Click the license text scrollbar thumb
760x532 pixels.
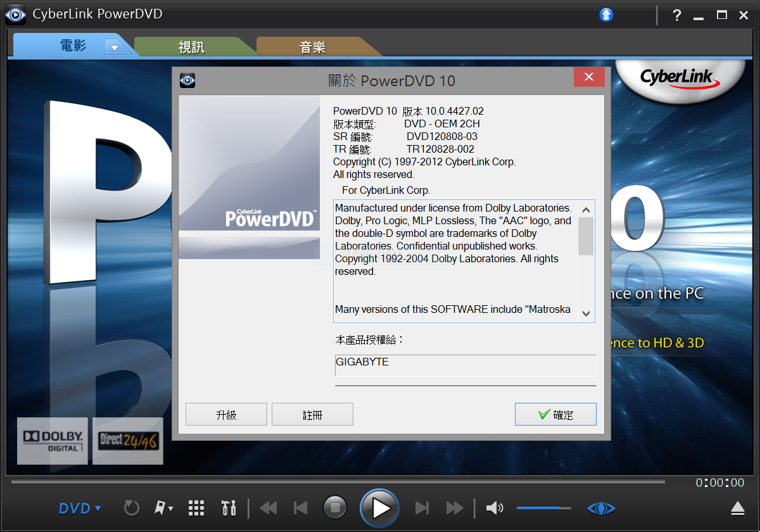pos(586,236)
